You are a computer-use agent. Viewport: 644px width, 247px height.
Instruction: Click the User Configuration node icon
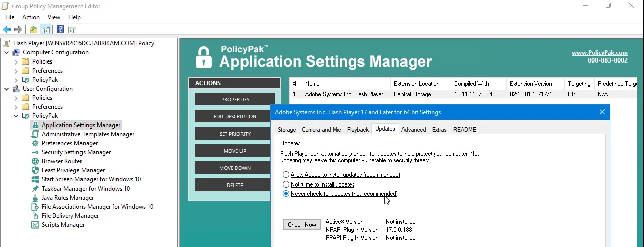click(x=16, y=89)
